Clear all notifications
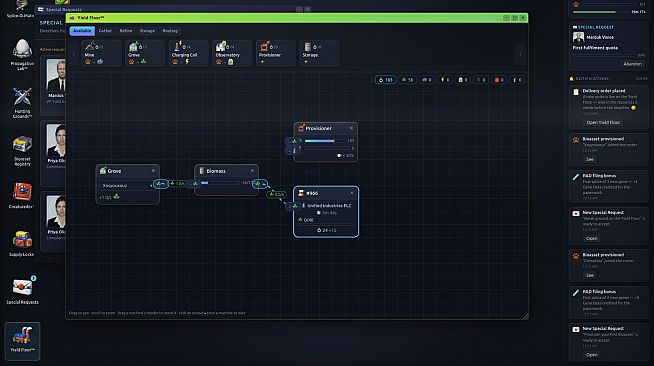 point(641,78)
